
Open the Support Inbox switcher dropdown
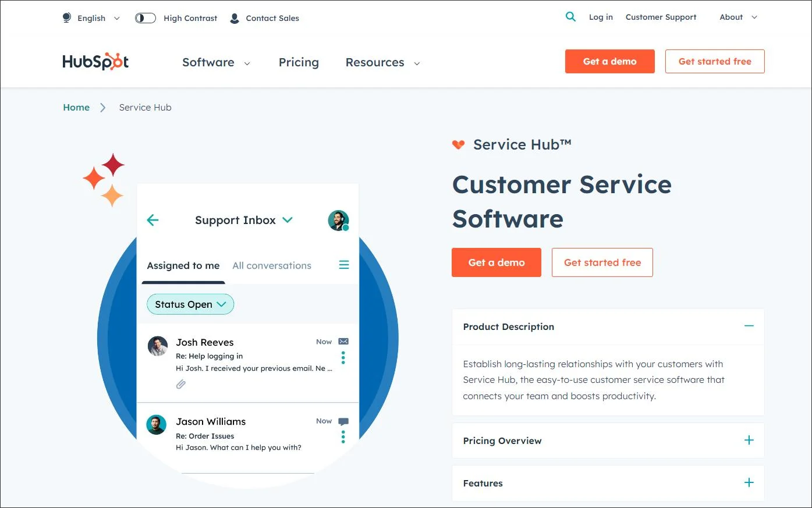click(x=288, y=220)
